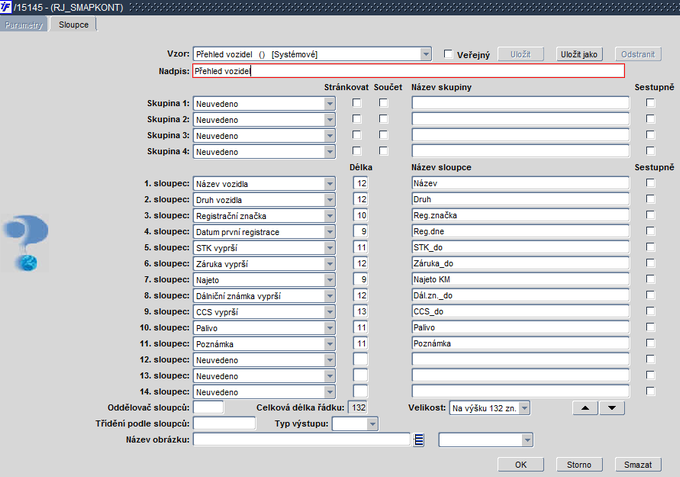
Task: Expand the Vzor dropdown list
Action: point(426,54)
